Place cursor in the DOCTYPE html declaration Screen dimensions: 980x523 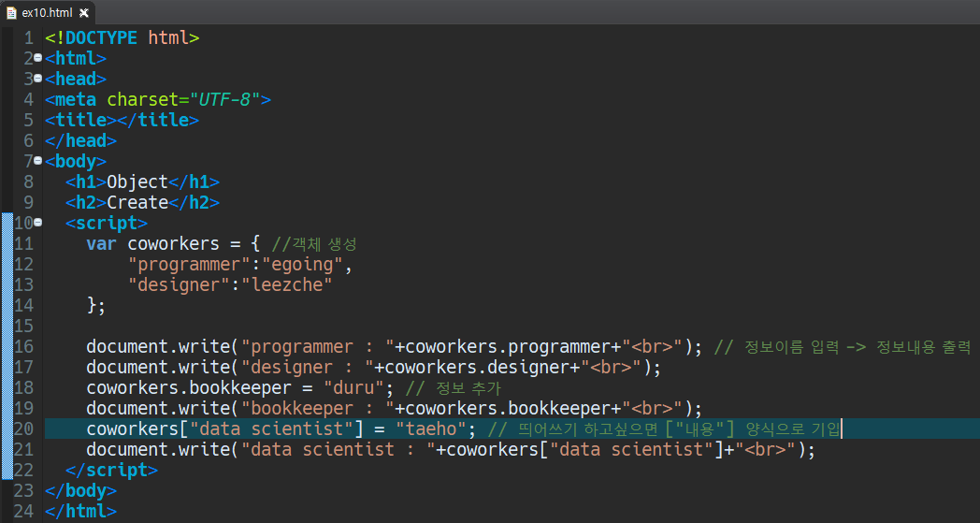(122, 37)
